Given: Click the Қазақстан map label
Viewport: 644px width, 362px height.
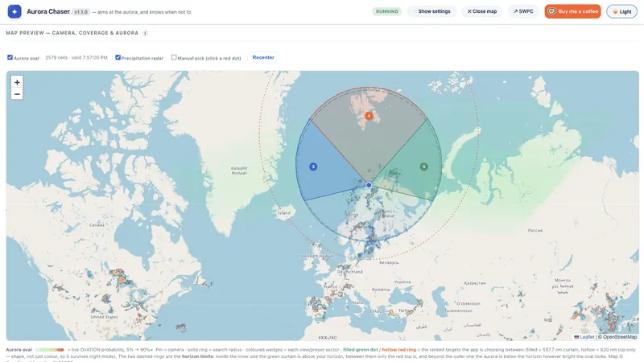Looking at the screenshot, I should click(475, 283).
